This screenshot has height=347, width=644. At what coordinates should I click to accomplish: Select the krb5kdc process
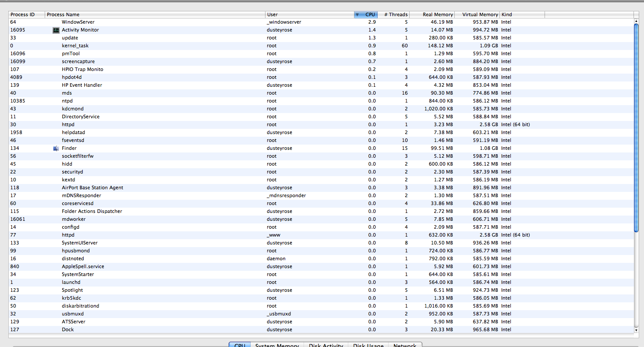click(321, 298)
